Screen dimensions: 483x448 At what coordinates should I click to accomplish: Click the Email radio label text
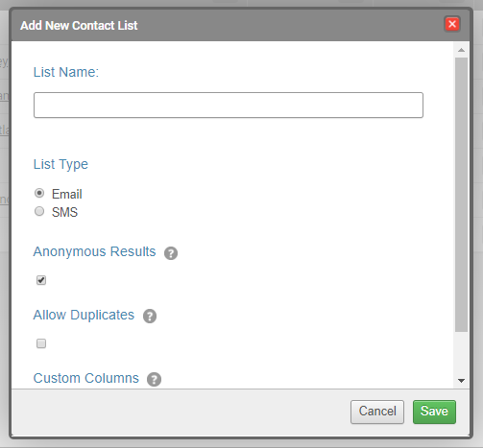coord(67,194)
